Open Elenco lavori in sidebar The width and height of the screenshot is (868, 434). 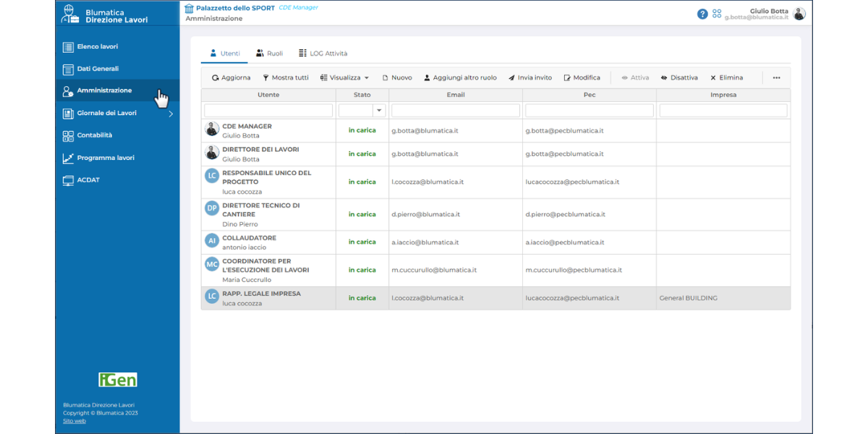tap(97, 47)
